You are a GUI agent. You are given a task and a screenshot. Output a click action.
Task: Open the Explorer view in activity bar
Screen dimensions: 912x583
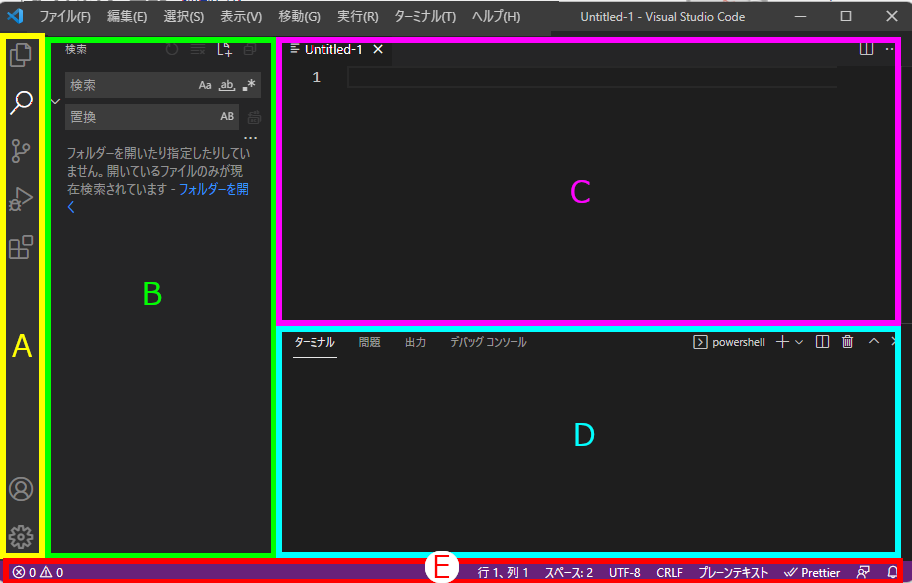[21, 56]
